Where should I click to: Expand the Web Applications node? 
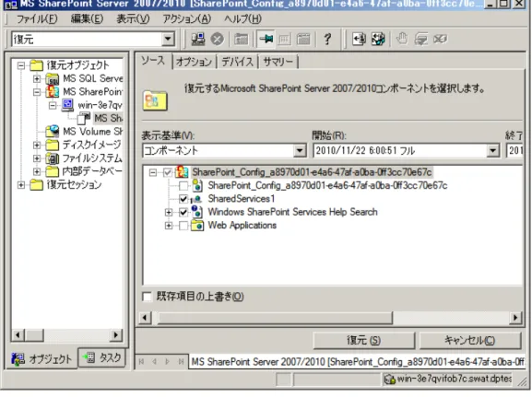(169, 226)
